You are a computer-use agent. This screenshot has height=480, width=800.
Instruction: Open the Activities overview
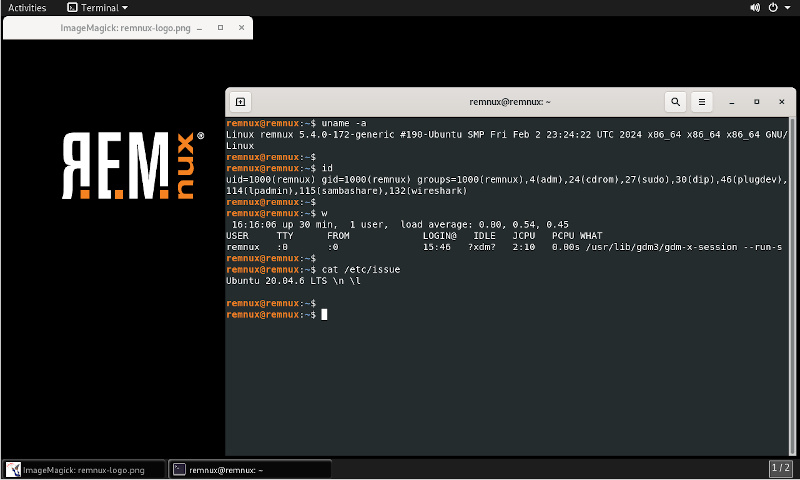27,7
